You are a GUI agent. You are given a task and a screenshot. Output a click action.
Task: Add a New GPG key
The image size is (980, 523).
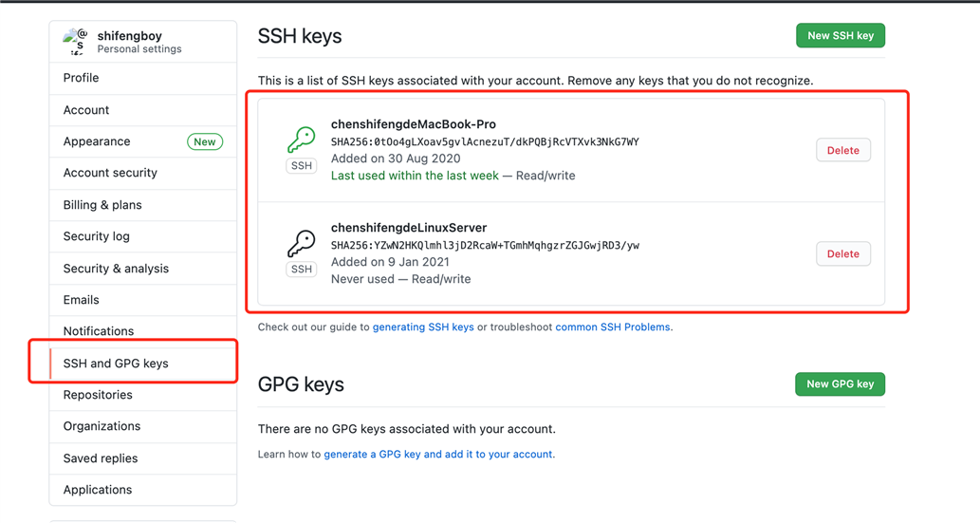(x=840, y=384)
